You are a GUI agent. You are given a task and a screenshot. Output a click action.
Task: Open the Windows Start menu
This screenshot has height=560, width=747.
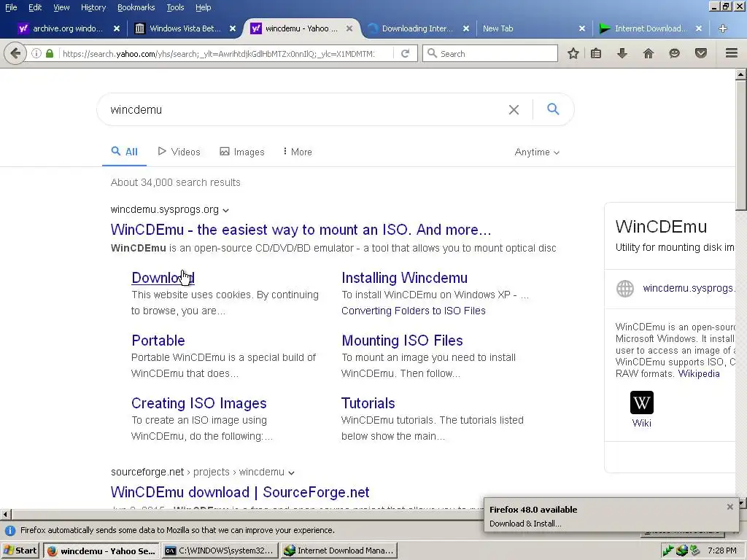[x=20, y=551]
